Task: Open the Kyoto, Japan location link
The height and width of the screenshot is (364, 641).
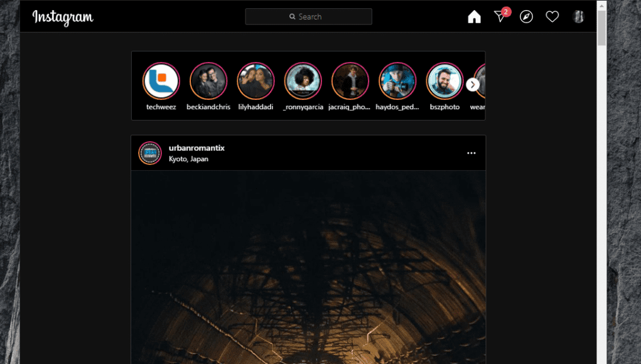Action: coord(188,159)
